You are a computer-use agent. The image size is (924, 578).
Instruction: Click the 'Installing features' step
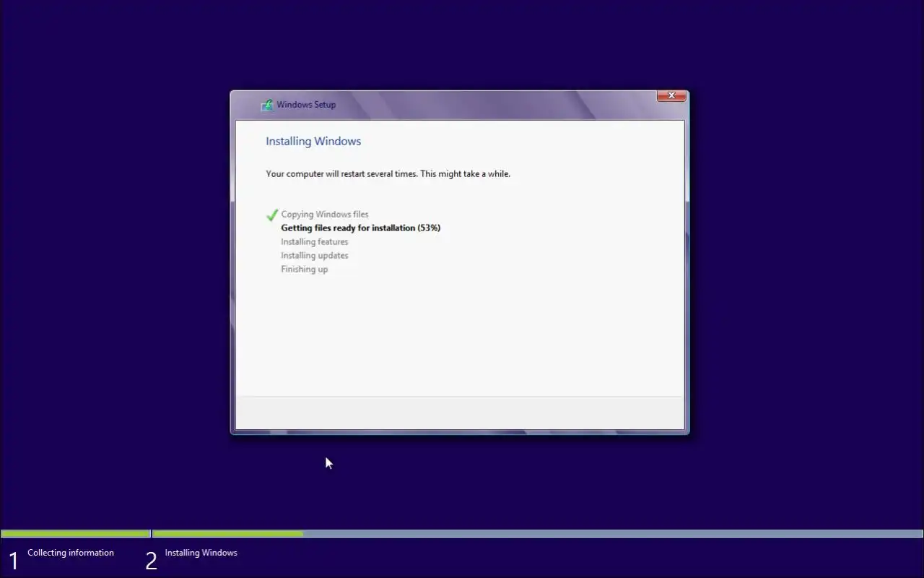315,242
